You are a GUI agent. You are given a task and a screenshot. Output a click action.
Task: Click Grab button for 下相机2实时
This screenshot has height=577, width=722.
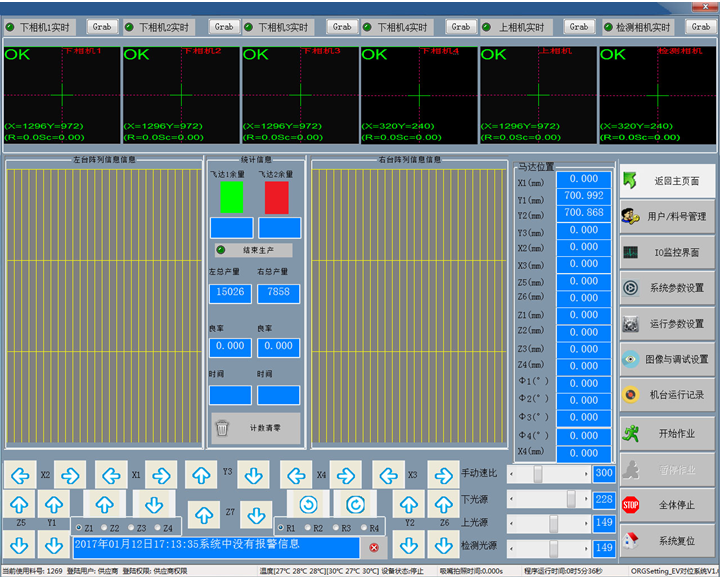coord(224,27)
